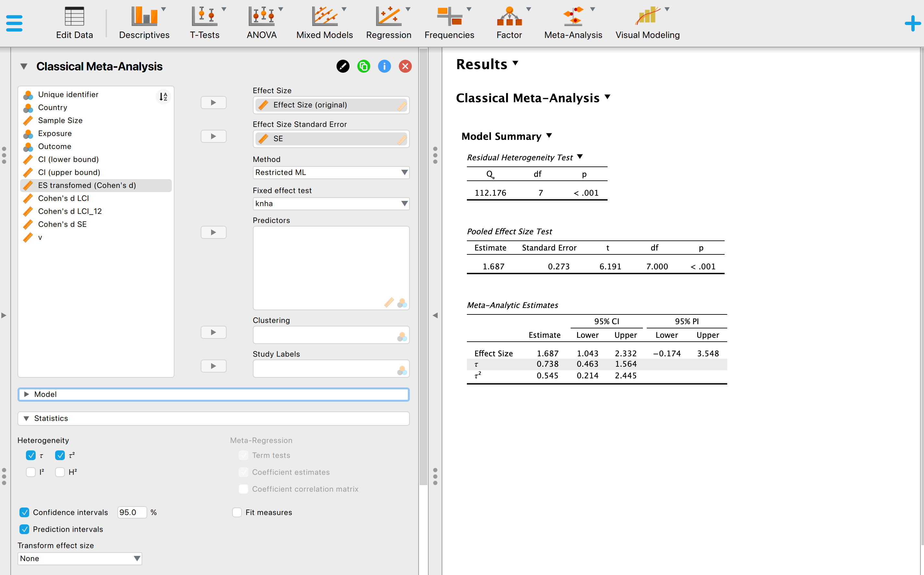This screenshot has width=924, height=575.
Task: Open the main hamburger menu
Action: tap(15, 23)
